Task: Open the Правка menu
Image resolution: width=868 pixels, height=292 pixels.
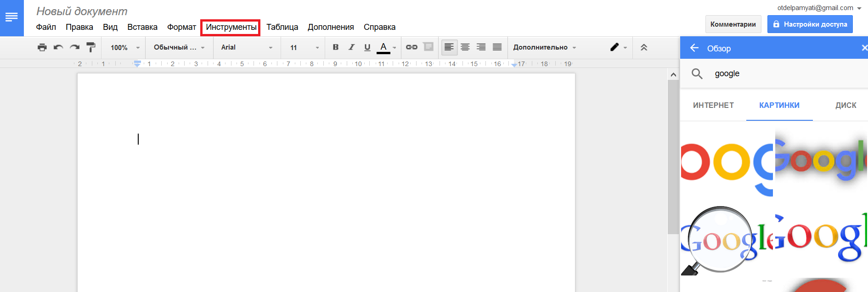Action: click(x=79, y=27)
